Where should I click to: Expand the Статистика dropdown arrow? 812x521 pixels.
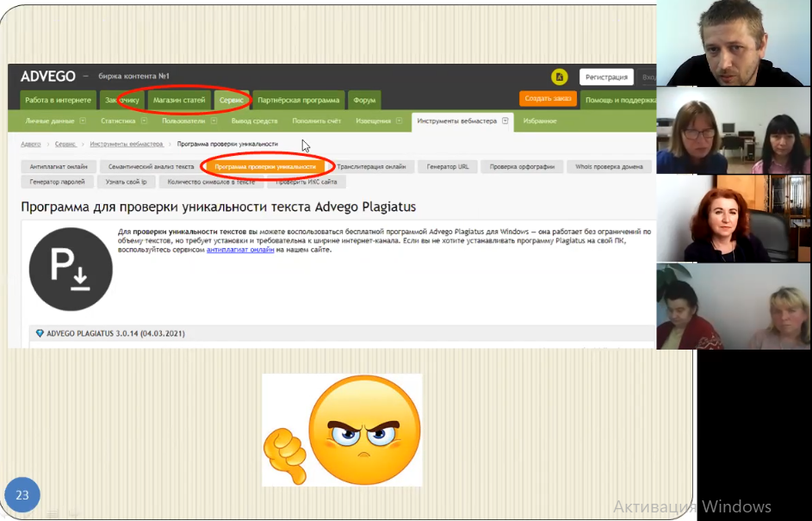click(144, 121)
